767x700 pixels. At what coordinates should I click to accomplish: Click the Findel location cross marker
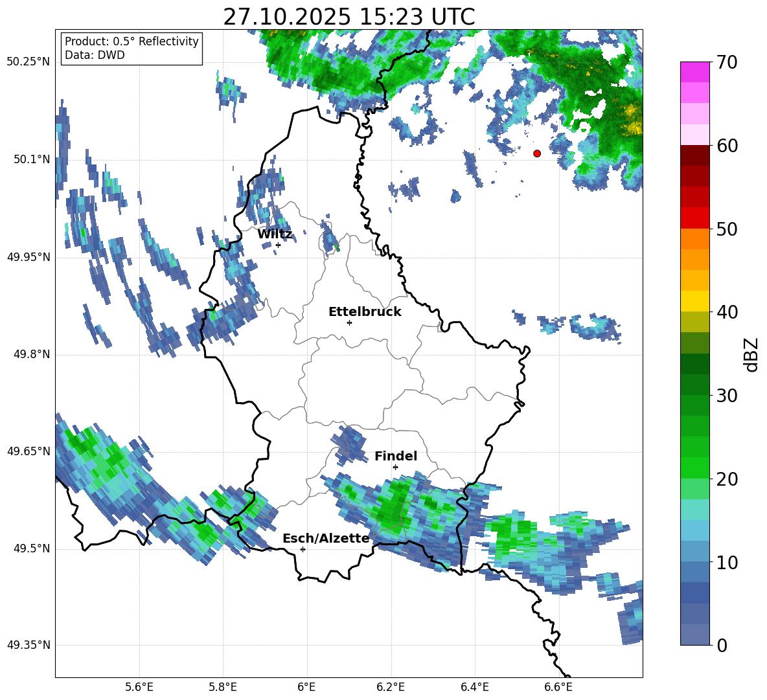(395, 468)
